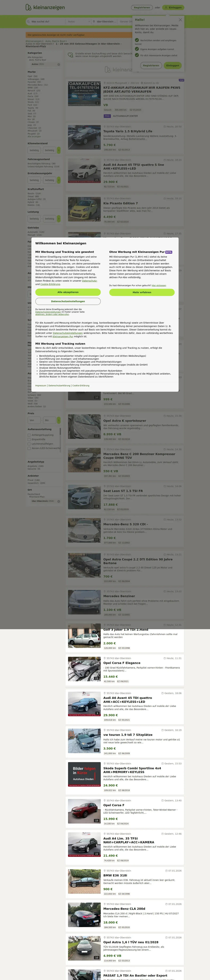Click the Kleinanzeigen logo in the header
This screenshot has height=980, width=210.
45,7
